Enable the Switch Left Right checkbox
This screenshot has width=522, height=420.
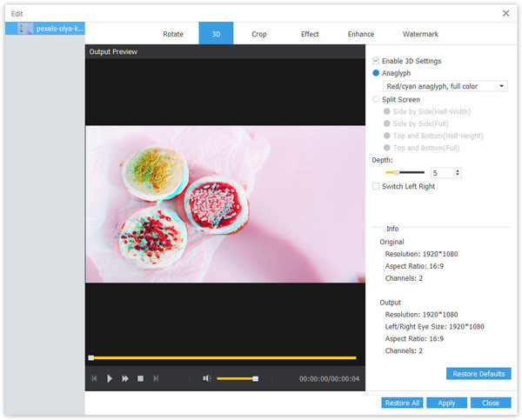pos(376,186)
